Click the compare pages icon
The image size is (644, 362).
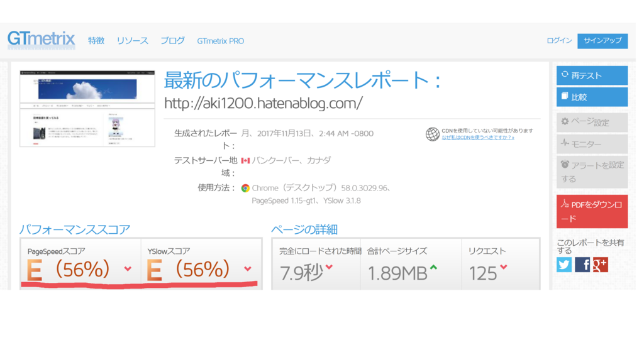click(x=565, y=96)
